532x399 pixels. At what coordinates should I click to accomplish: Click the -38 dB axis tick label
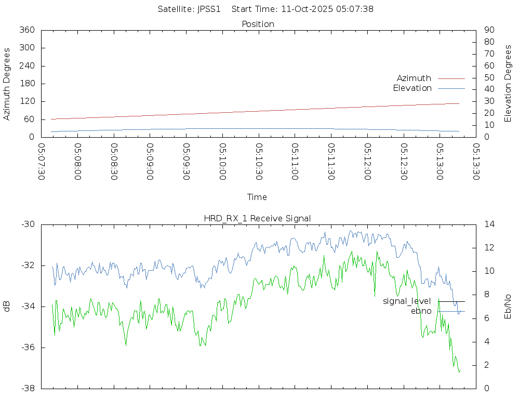coord(28,388)
